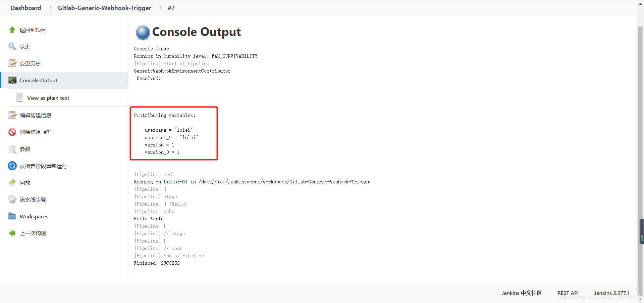This screenshot has height=303, width=644.
Task: Click the 'Received:' line
Action: [x=149, y=78]
